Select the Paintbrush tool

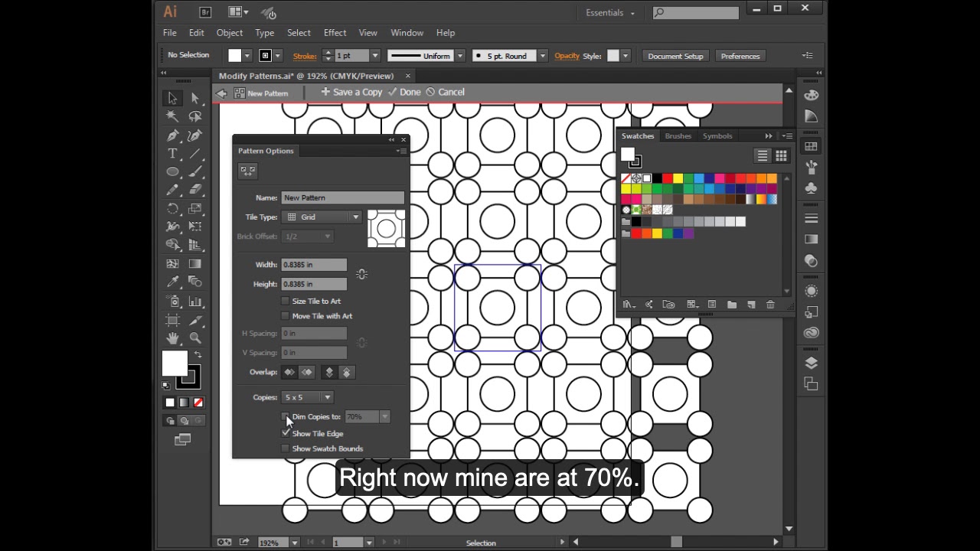point(195,172)
